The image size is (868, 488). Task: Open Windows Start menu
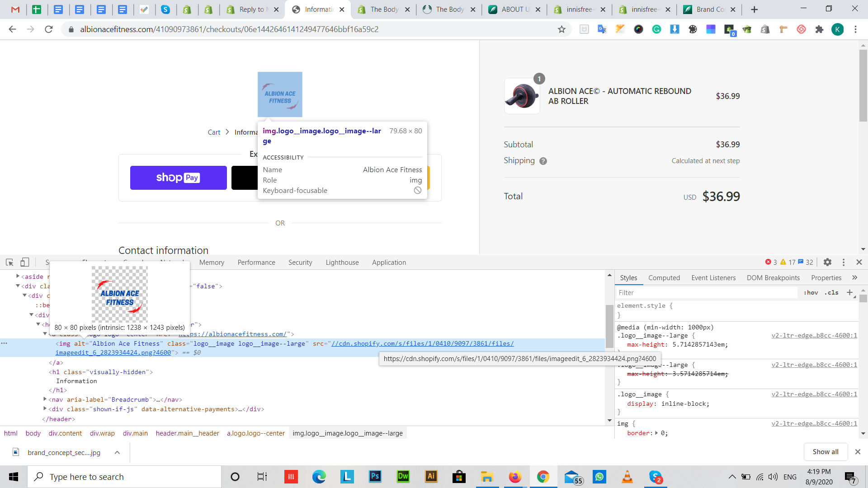point(14,477)
